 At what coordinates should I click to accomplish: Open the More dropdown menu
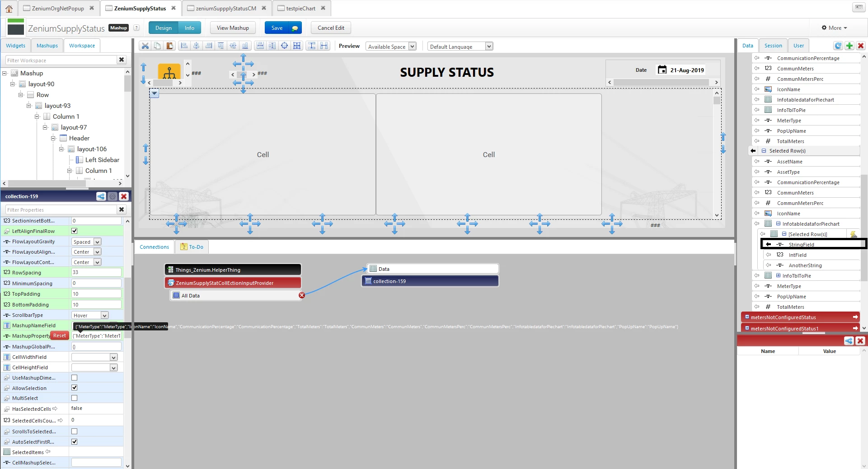pos(834,28)
